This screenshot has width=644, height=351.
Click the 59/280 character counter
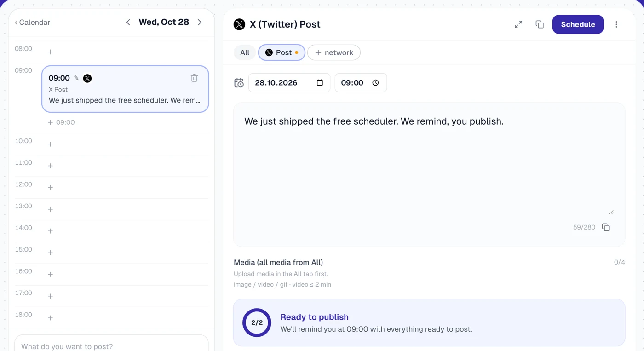coord(584,227)
